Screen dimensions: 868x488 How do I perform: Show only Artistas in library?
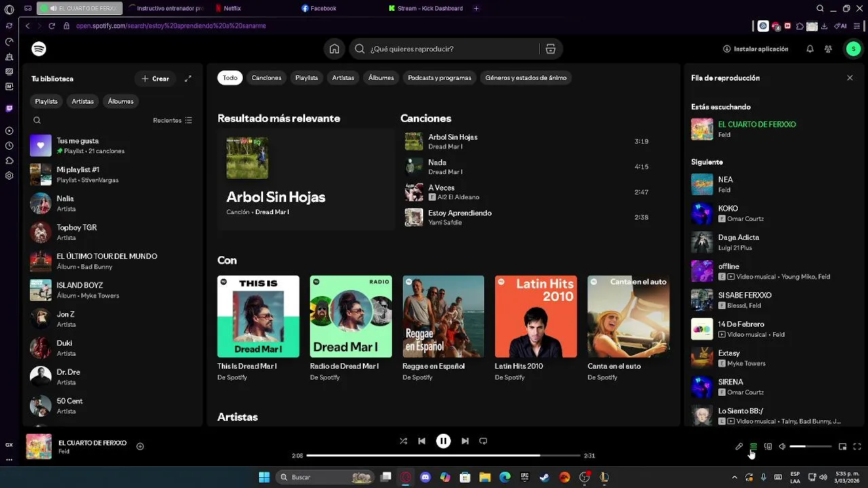[83, 101]
